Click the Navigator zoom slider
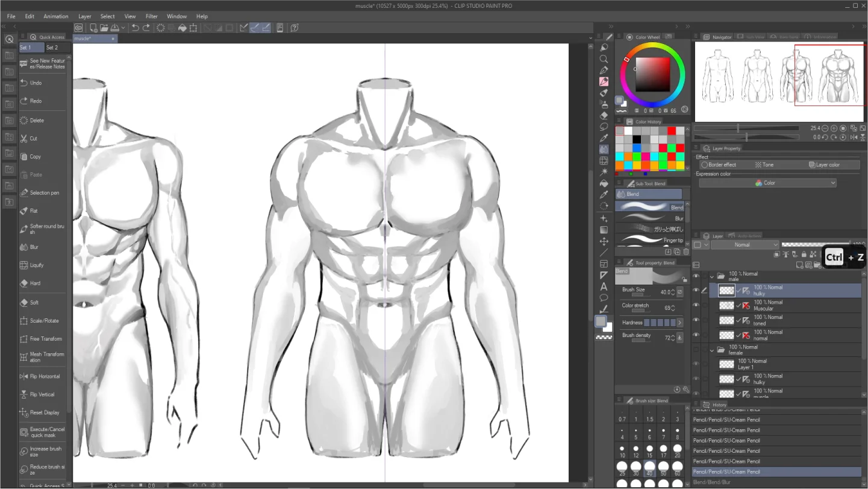This screenshot has height=489, width=868. pos(746,128)
